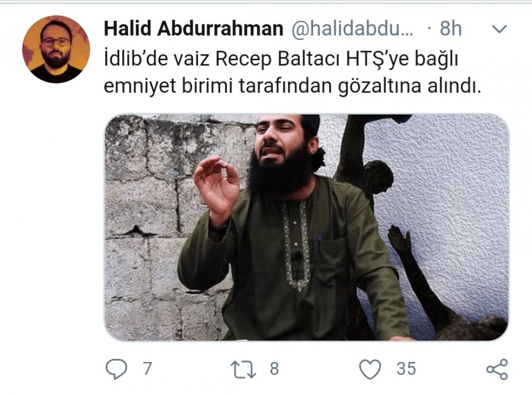Viewport: 532px width, 395px height.
Task: Click the like count 35
Action: coord(406,369)
